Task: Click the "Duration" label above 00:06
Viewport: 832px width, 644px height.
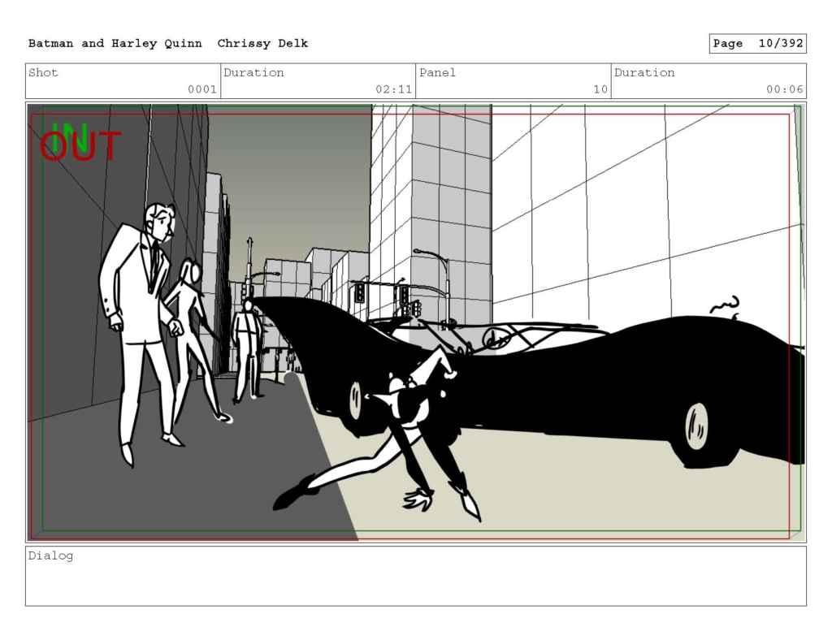Action: point(644,72)
